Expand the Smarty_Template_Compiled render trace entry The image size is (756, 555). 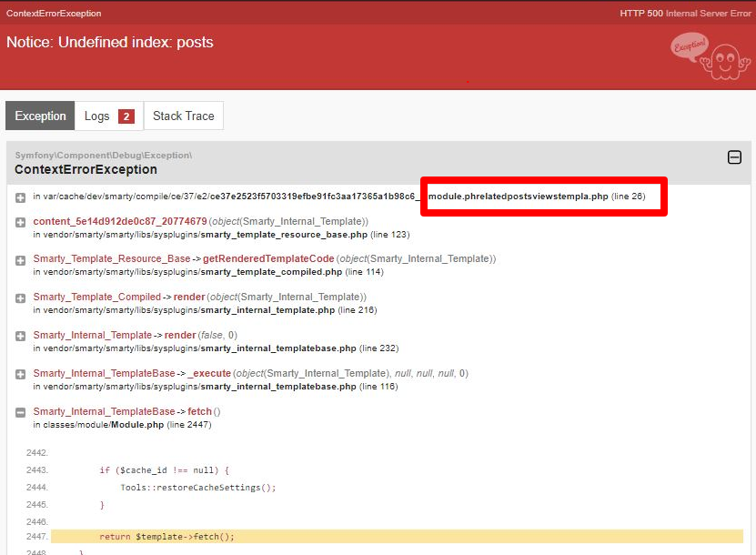pos(20,298)
